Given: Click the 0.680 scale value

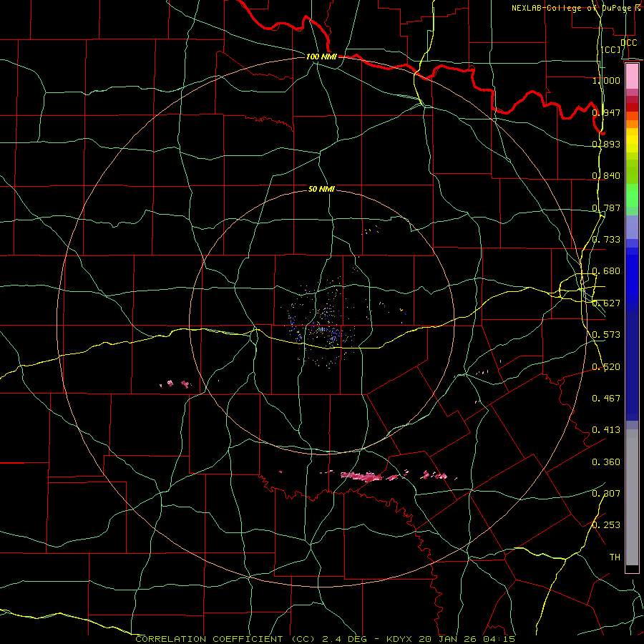Looking at the screenshot, I should pos(606,271).
